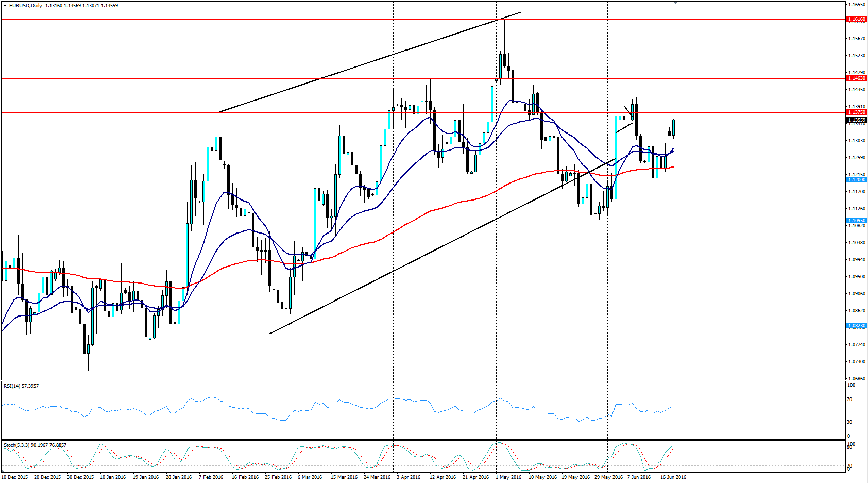Click the red 1.16160 price level label
The width and height of the screenshot is (868, 483).
(857, 19)
